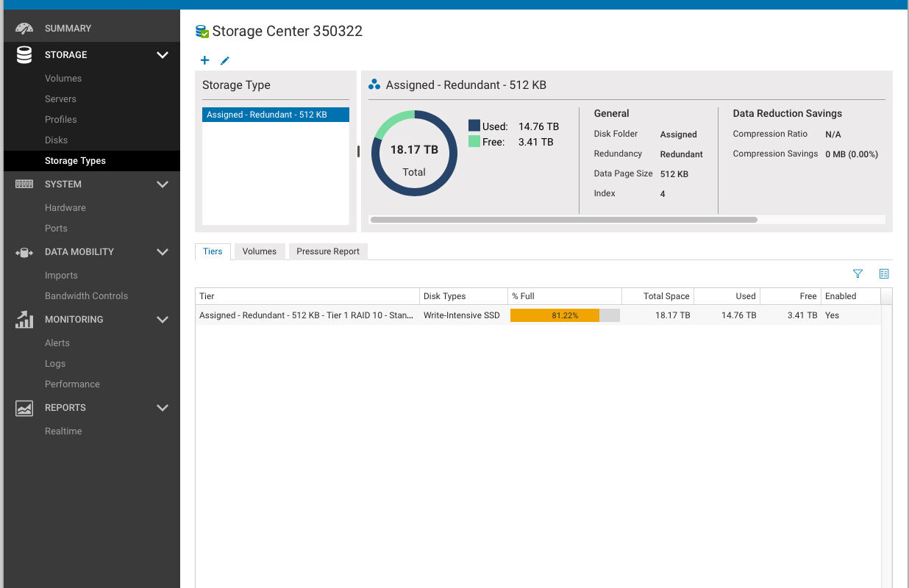The image size is (909, 588).
Task: Open Profiles in sidebar
Action: click(61, 120)
